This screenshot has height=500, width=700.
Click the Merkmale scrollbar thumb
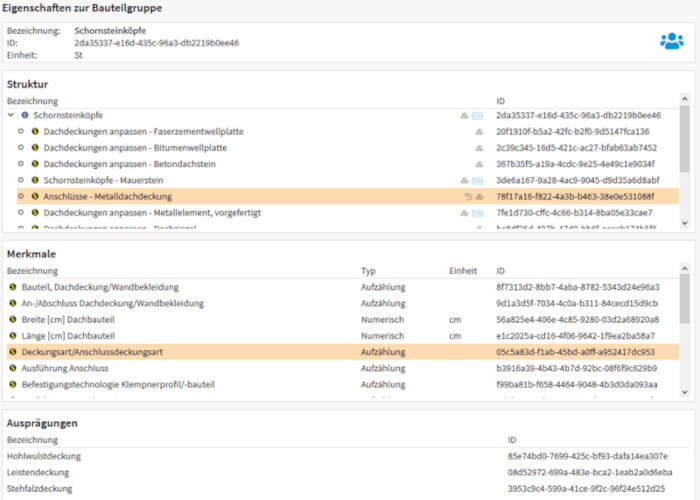(x=684, y=299)
